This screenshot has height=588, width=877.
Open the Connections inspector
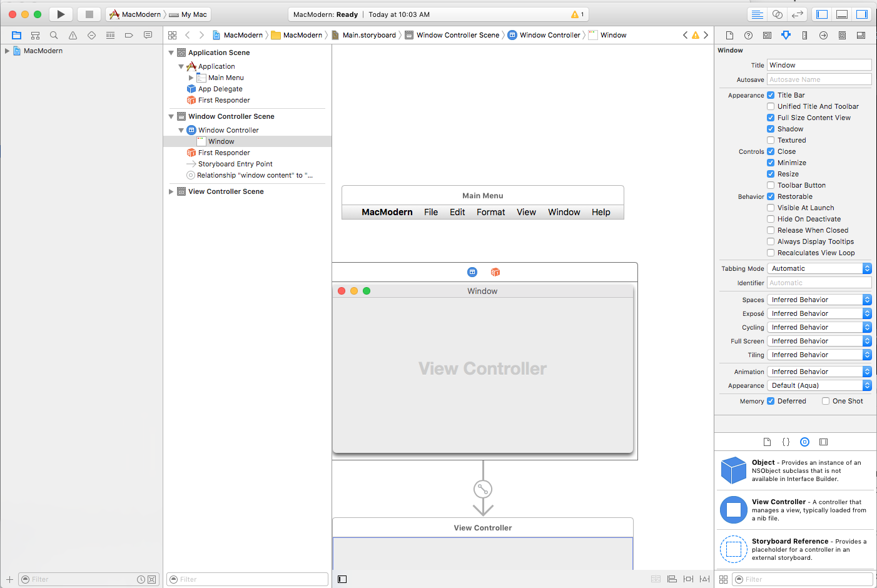coord(823,35)
